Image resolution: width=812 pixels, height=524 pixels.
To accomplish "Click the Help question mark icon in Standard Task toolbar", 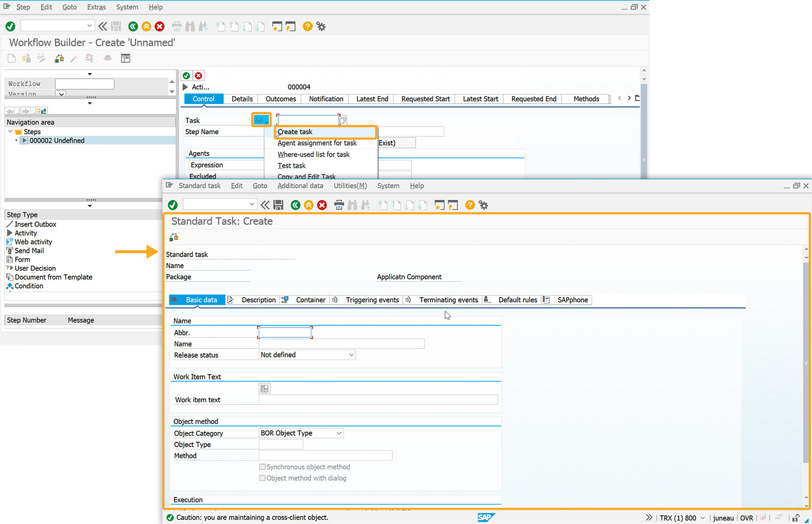I will [470, 205].
